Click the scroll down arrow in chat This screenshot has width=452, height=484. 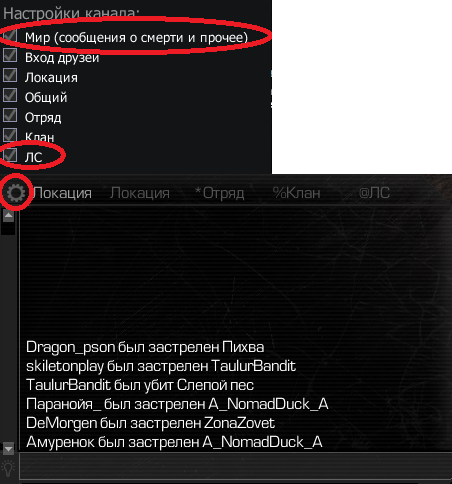coord(8,449)
